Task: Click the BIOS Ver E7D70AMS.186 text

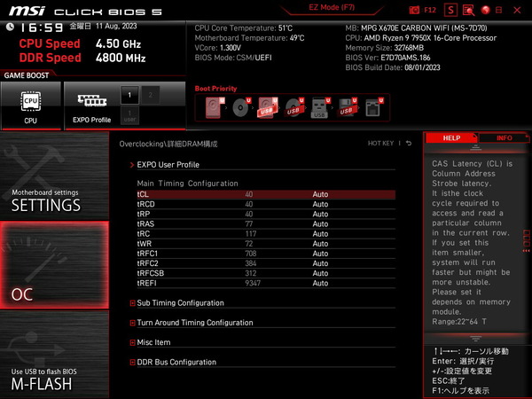Action: pos(387,58)
